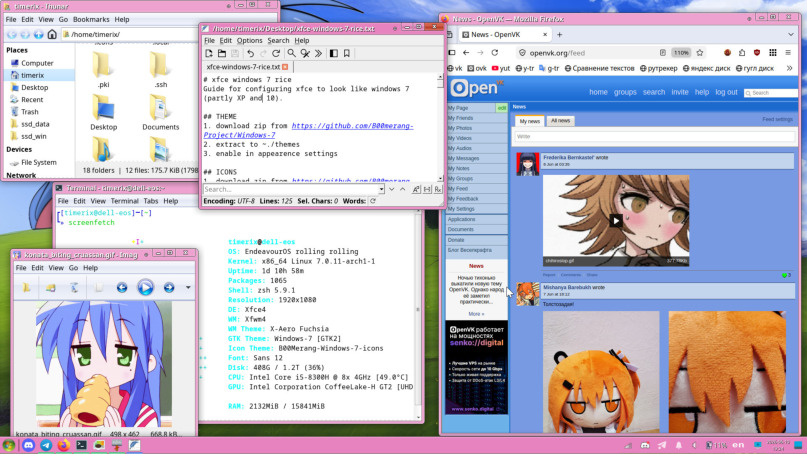
Task: Click log out in the OpenVK header
Action: 726,92
